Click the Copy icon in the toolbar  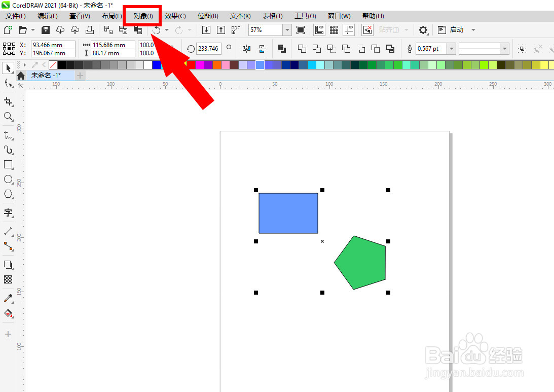pyautogui.click(x=123, y=30)
